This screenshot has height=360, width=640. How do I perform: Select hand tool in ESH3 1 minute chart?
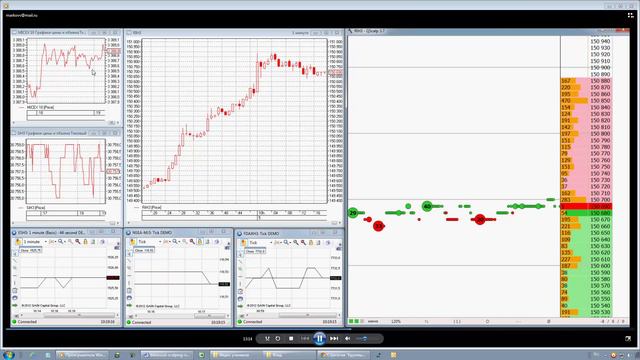pyautogui.click(x=18, y=242)
